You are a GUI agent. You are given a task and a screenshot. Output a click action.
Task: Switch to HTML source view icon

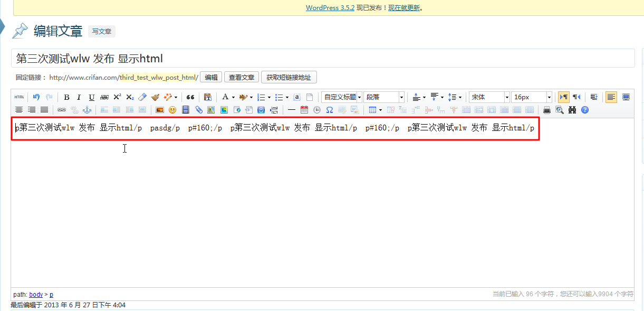tap(19, 97)
